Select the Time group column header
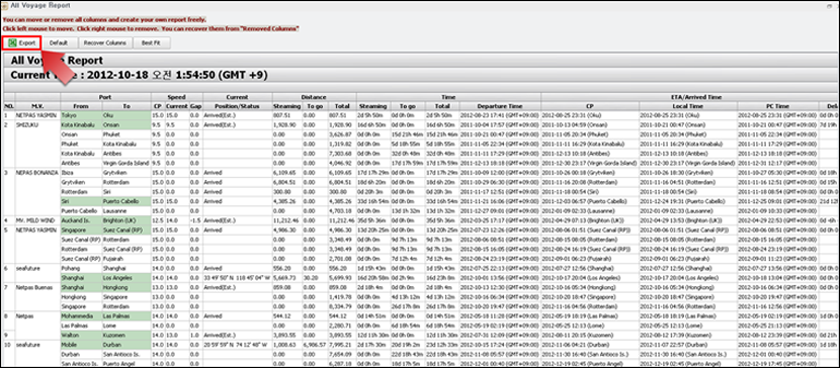840x368 pixels. [448, 97]
